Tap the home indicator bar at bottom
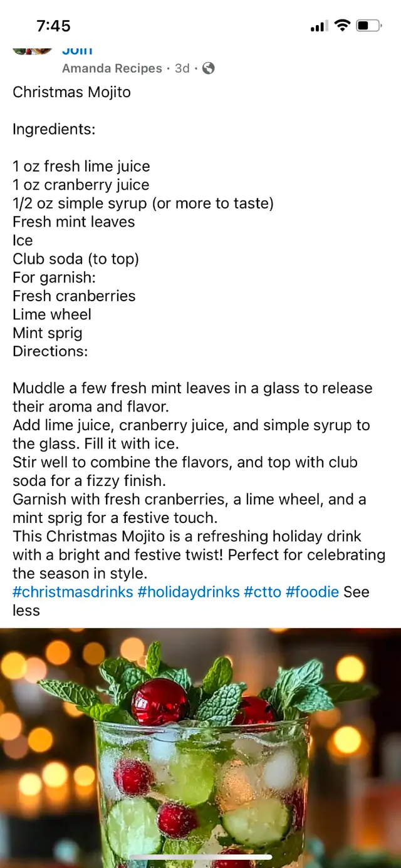This screenshot has height=868, width=401. [200, 857]
